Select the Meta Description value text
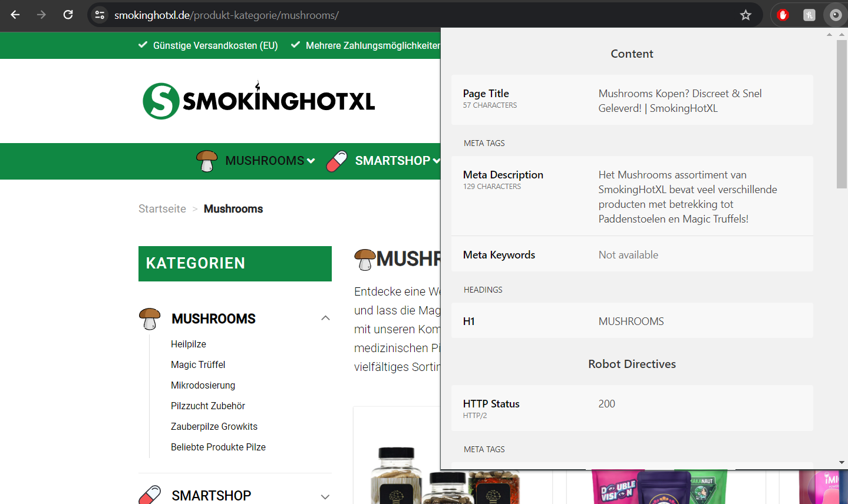This screenshot has height=504, width=848. pyautogui.click(x=688, y=197)
